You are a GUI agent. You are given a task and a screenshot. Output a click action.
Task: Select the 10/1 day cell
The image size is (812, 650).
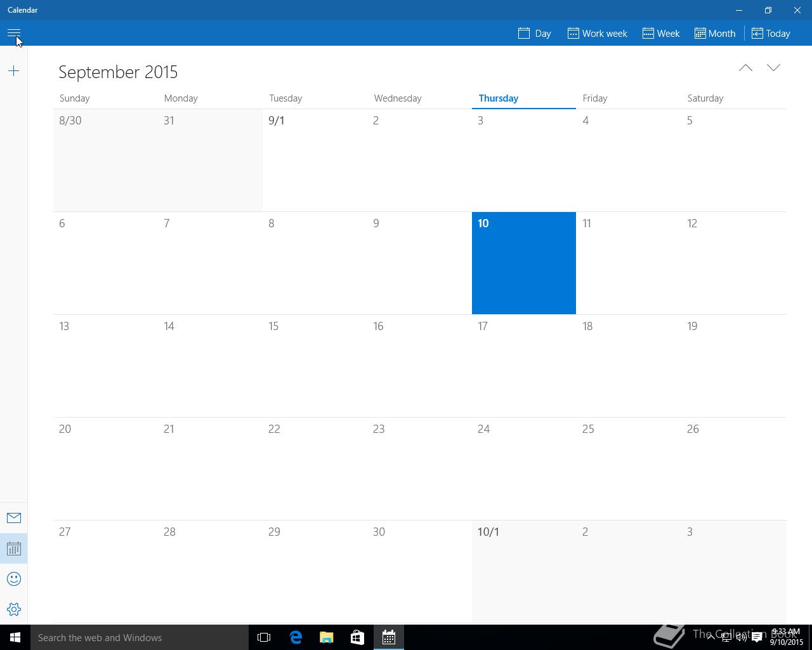click(524, 571)
